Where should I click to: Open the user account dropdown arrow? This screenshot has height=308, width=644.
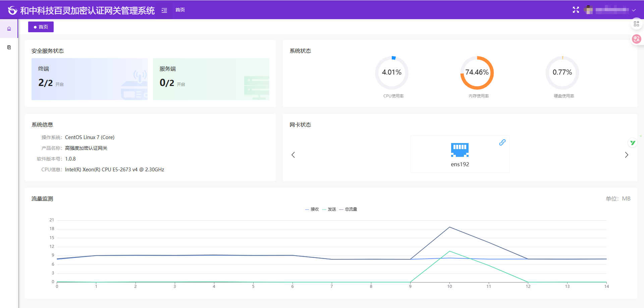click(634, 10)
